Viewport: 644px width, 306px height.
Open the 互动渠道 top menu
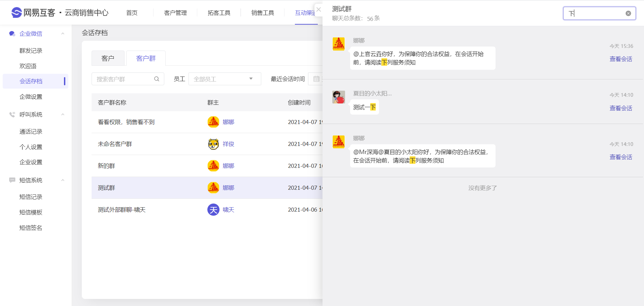tap(306, 13)
